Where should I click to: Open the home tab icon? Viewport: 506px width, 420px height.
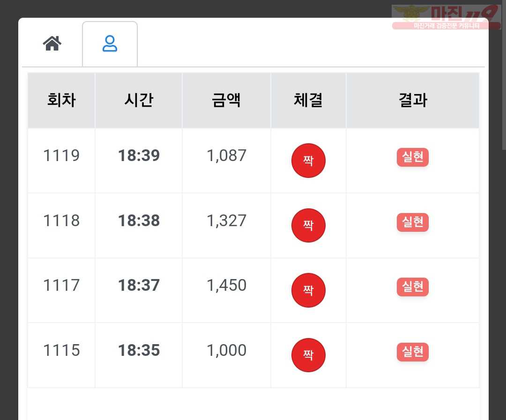(x=52, y=44)
